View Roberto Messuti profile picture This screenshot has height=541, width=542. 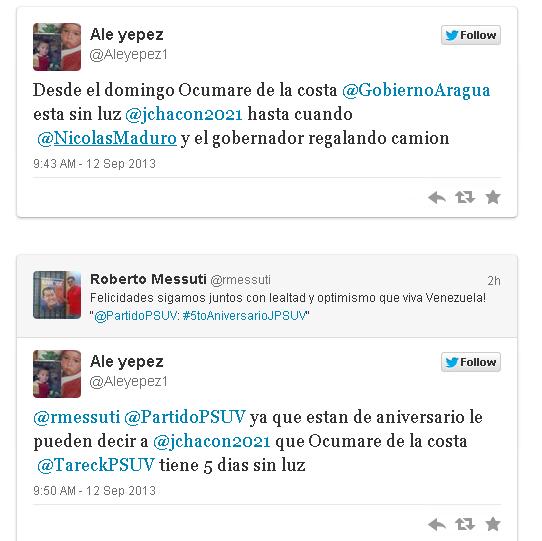point(57,295)
